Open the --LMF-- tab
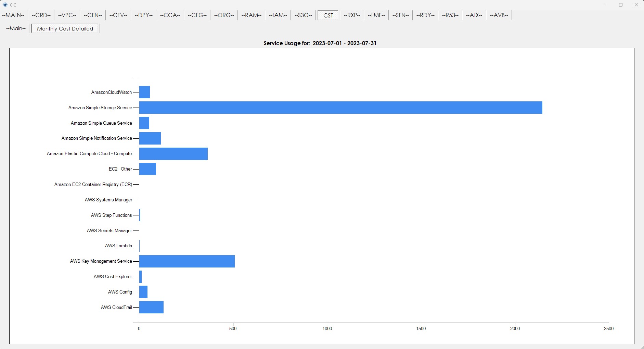The width and height of the screenshot is (644, 349). (x=376, y=15)
